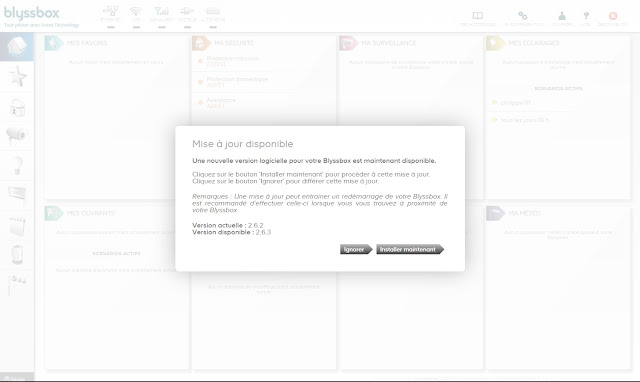Screen dimensions: 640x382
Task: Click the MES FAVORIS panel heading
Action: (87, 43)
